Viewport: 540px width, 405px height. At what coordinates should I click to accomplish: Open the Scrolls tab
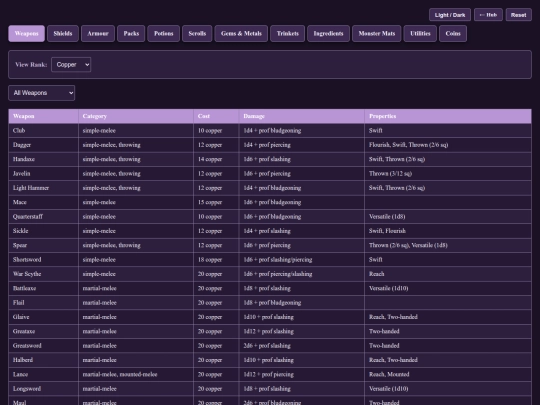197,33
